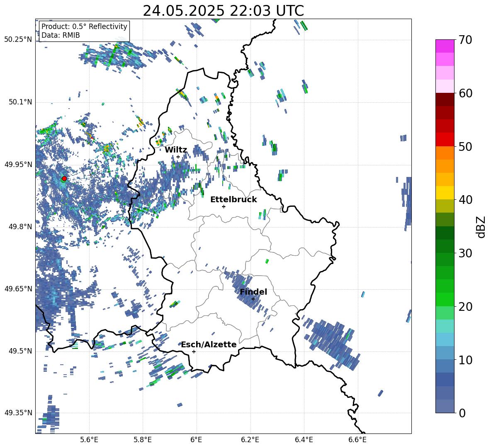
Task: Click the Ettelbruck station cross marker
Action: [x=224, y=206]
